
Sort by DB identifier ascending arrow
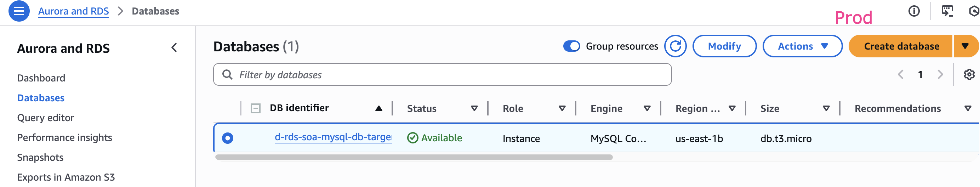pos(378,108)
